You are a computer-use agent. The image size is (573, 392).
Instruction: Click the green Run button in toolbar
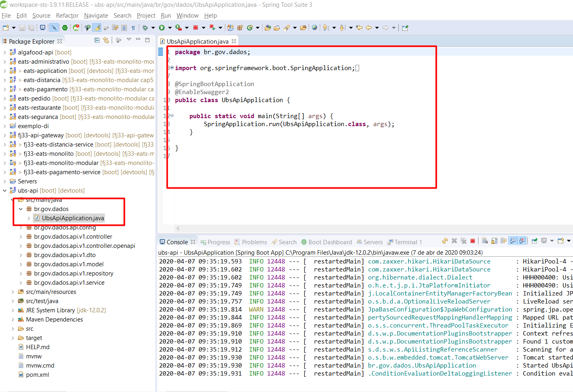[x=162, y=28]
